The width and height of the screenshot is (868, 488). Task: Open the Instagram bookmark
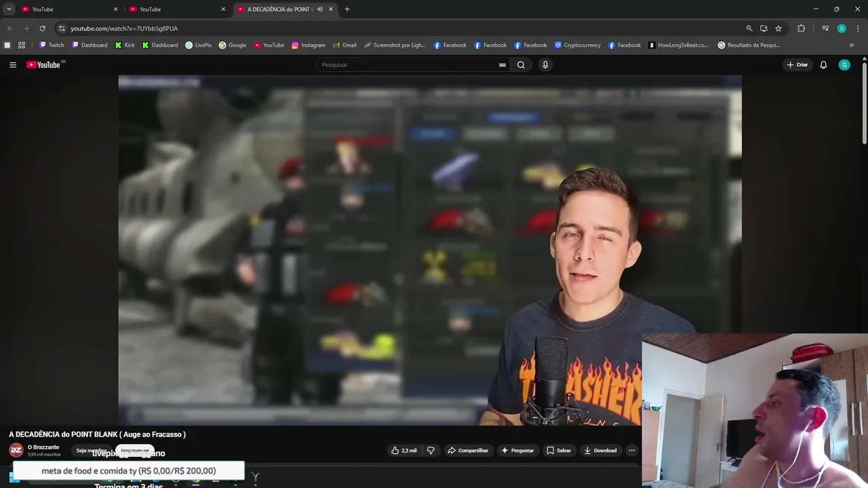pos(309,45)
